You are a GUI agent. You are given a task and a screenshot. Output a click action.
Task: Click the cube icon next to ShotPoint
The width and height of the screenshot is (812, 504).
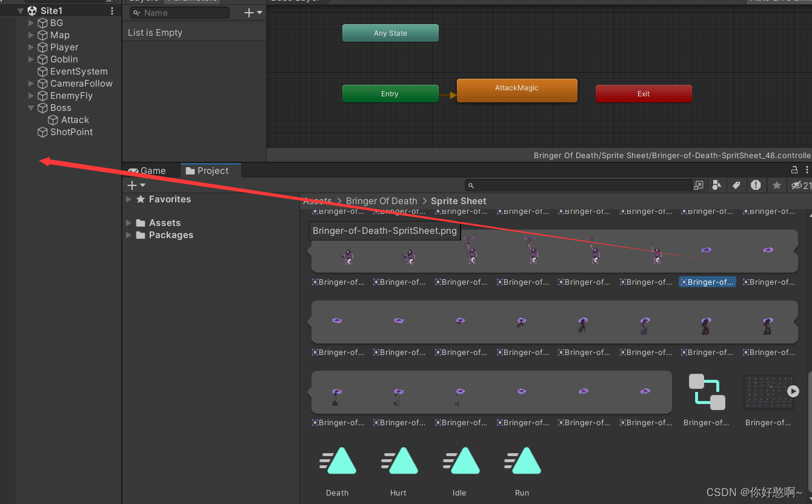point(42,132)
